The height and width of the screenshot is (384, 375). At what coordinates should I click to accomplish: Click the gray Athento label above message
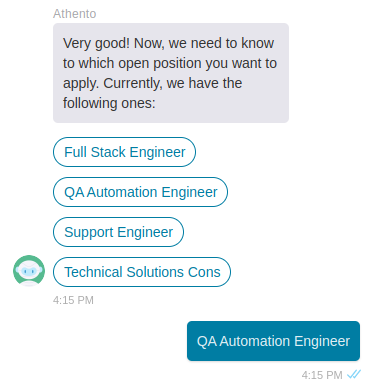(x=75, y=14)
